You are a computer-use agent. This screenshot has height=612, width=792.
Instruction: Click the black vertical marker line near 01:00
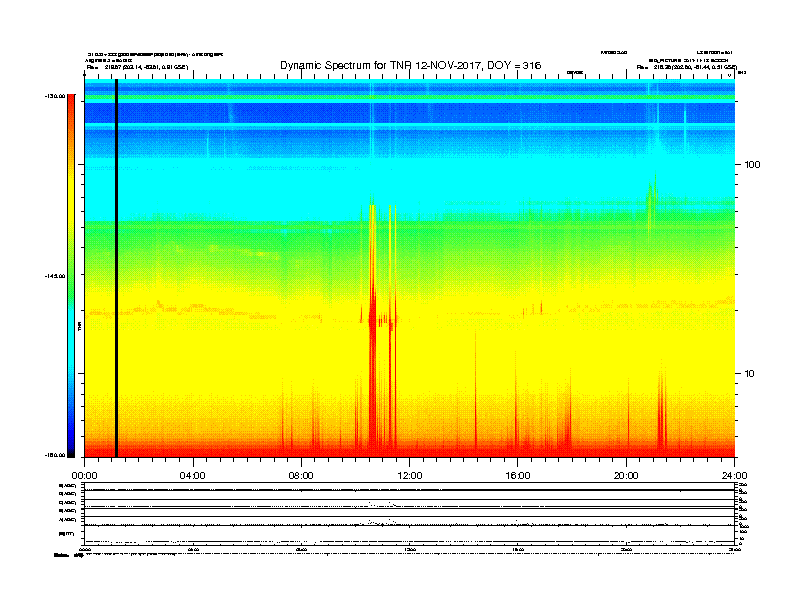coord(116,268)
